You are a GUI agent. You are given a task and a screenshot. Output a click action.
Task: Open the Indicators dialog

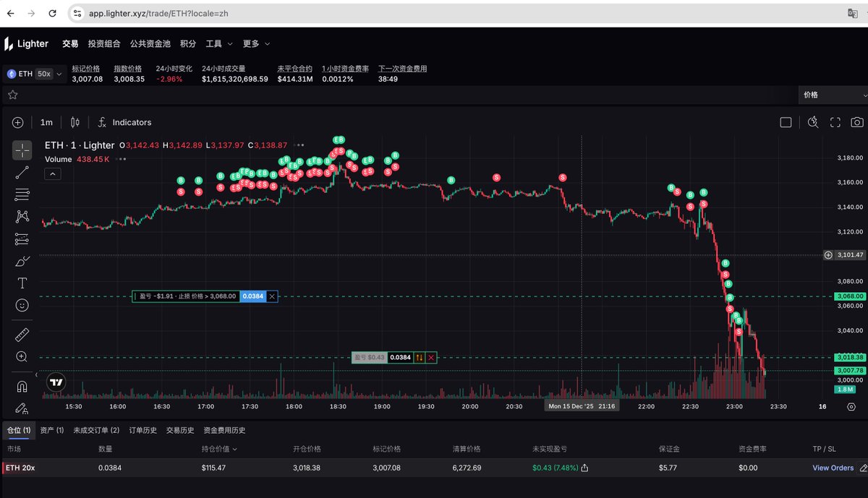(124, 122)
